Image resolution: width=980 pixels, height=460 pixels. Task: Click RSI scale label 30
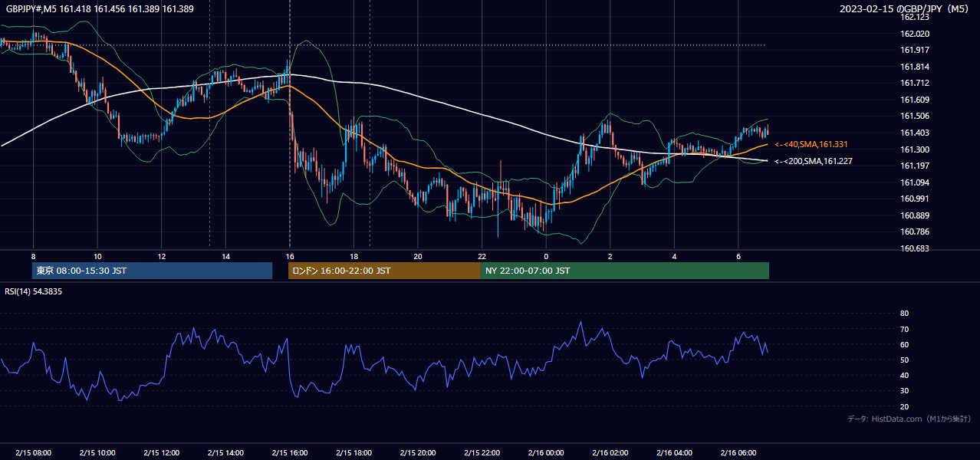point(904,391)
